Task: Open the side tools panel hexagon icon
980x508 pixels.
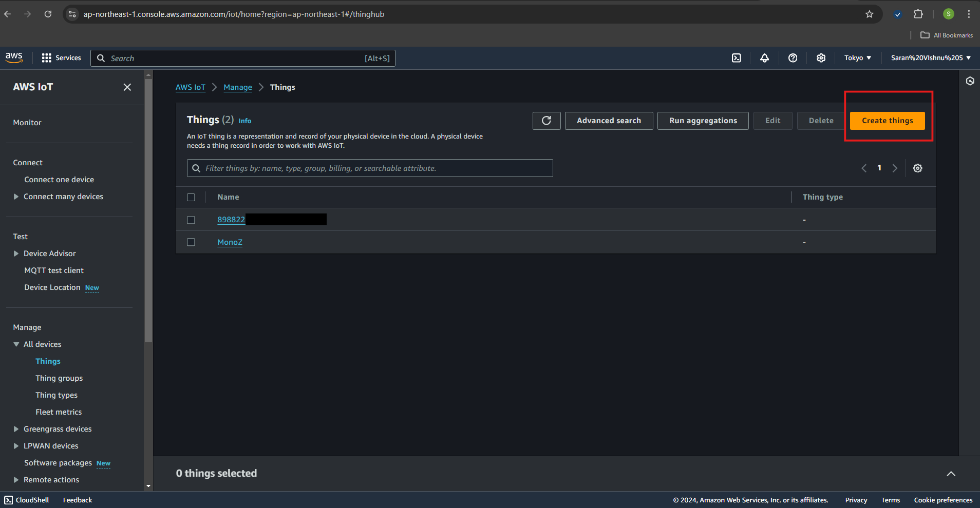Action: 970,81
